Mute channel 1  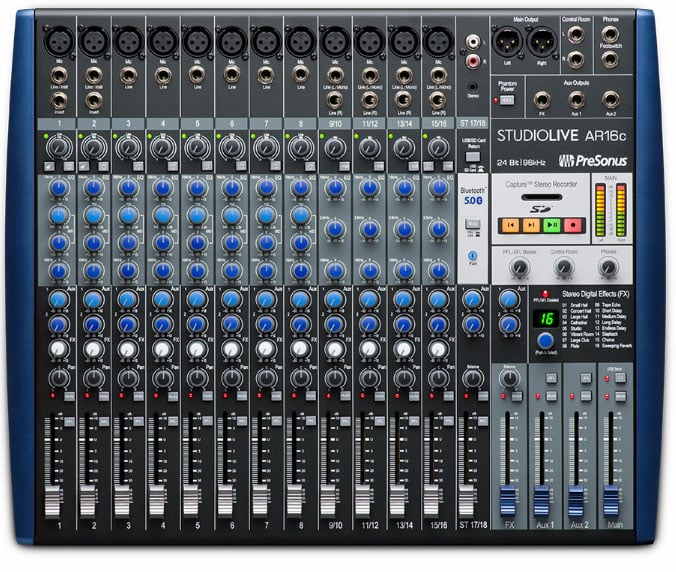69,395
